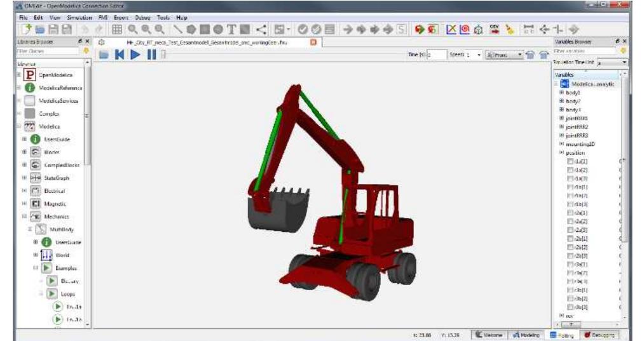Open animation file with folder icon
The image size is (644, 341).
point(104,55)
